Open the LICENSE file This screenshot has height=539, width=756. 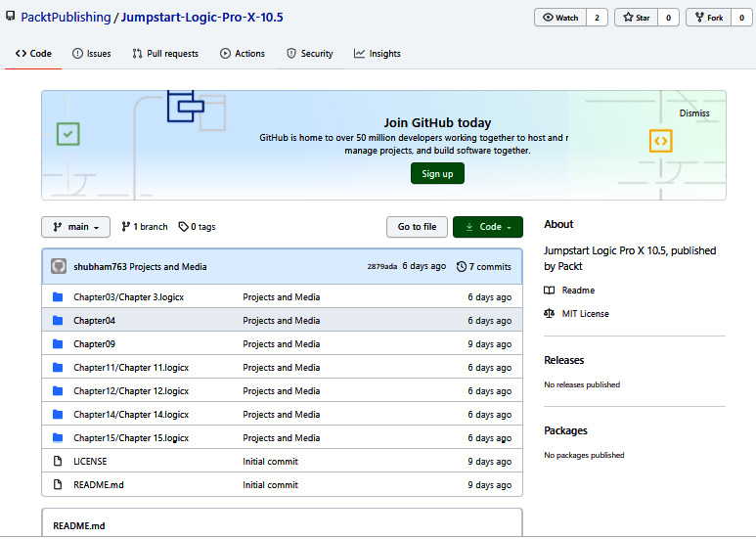(x=90, y=462)
